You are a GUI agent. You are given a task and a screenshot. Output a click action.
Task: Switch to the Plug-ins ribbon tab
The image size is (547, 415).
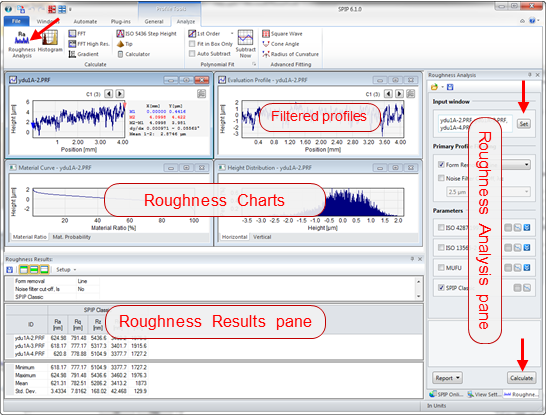click(120, 22)
